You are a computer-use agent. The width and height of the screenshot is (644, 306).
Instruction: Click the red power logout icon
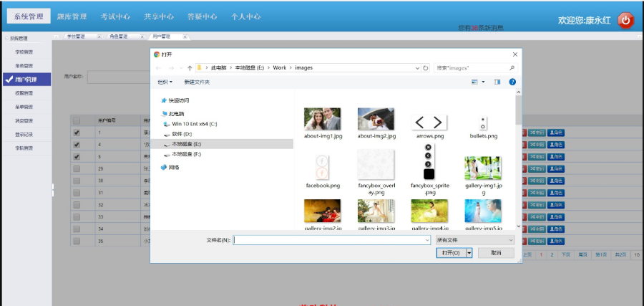click(x=625, y=20)
